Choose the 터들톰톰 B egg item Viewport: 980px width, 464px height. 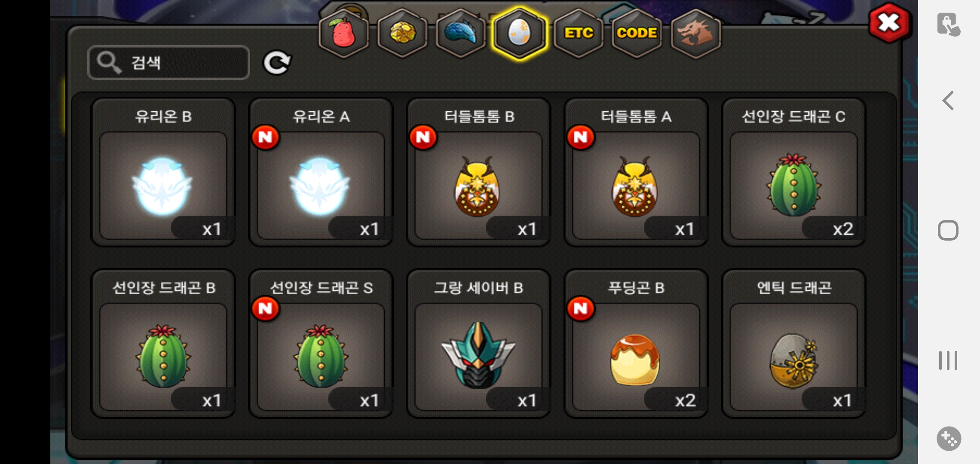point(478,172)
